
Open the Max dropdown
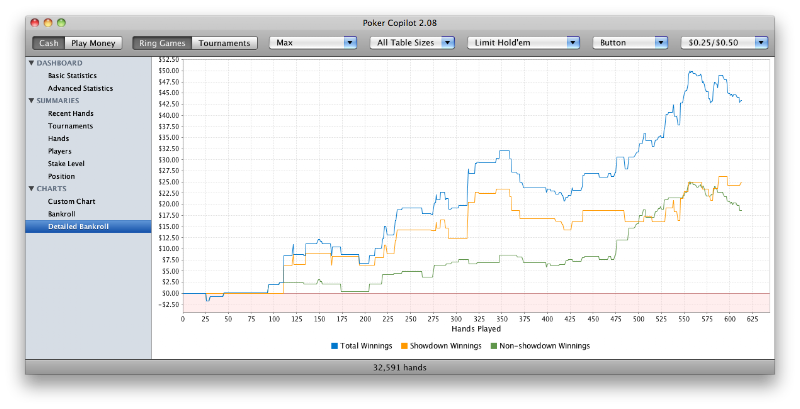[x=313, y=43]
